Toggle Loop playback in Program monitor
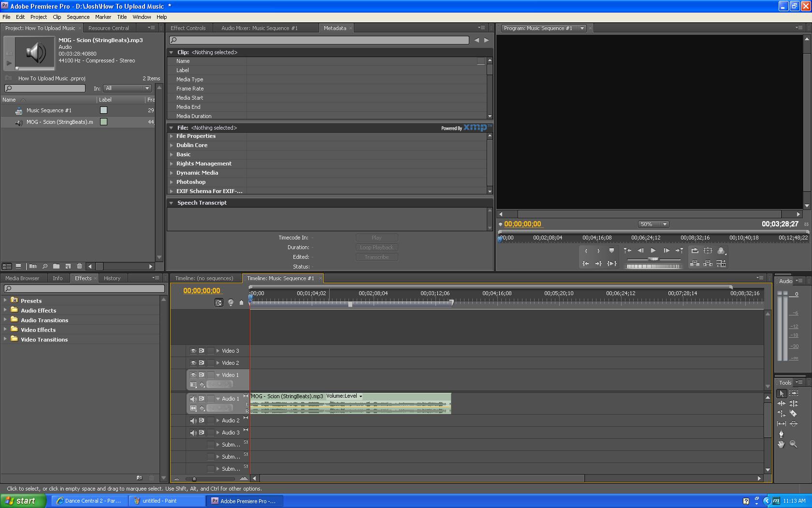The image size is (812, 508). (x=695, y=251)
